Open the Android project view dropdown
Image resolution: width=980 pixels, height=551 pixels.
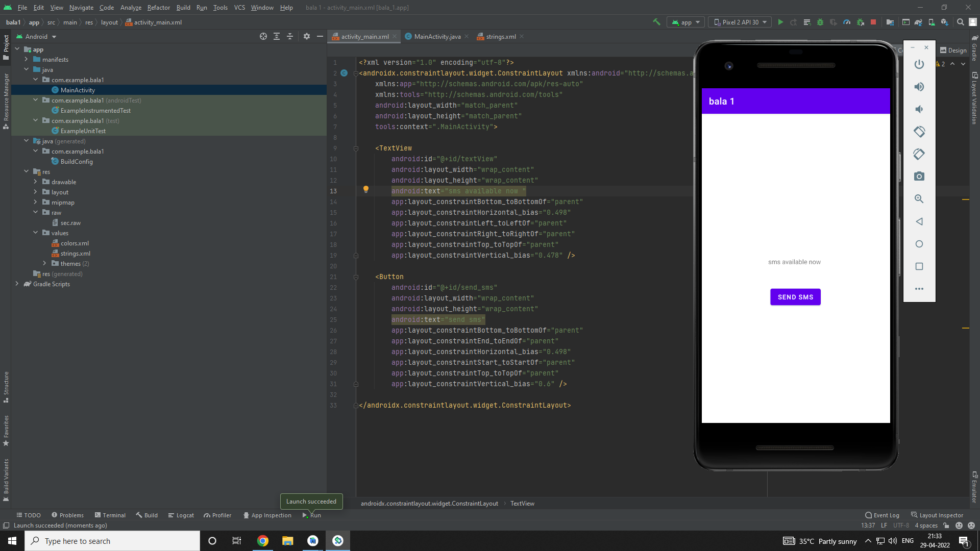pos(37,37)
